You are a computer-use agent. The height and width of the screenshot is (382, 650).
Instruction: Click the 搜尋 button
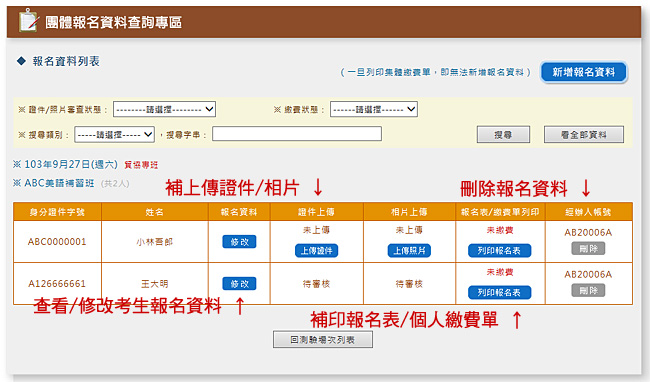[503, 135]
